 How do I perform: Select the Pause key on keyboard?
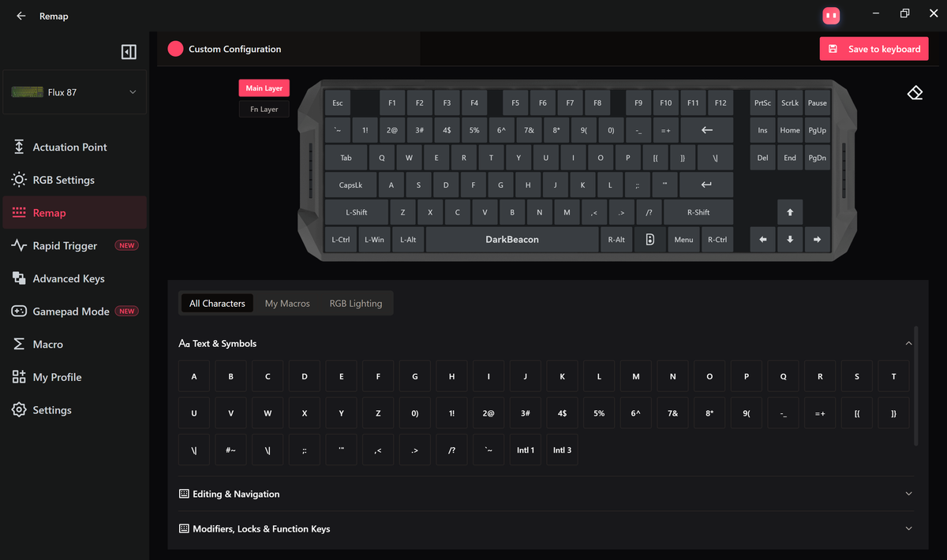[x=817, y=103]
